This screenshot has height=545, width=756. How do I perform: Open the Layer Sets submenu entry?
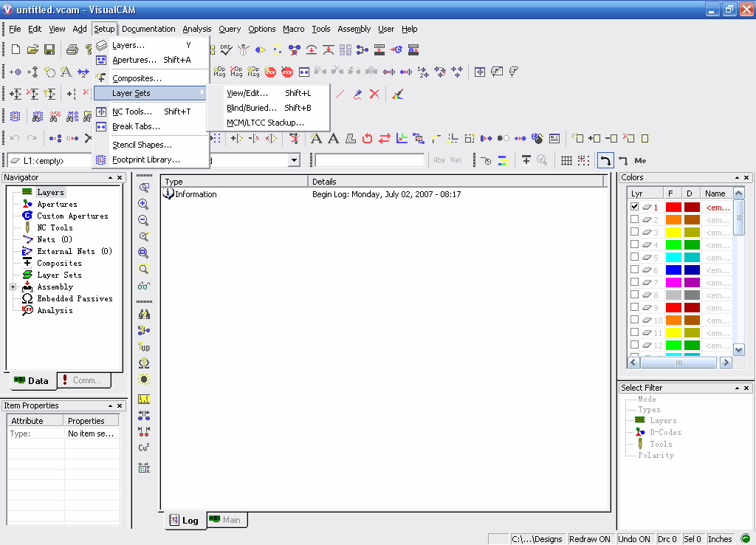[151, 93]
